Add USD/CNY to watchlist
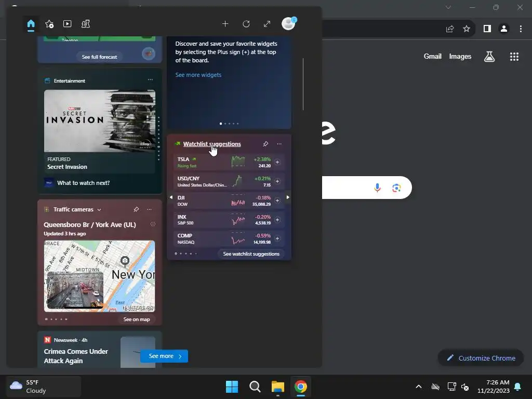 [x=277, y=181]
